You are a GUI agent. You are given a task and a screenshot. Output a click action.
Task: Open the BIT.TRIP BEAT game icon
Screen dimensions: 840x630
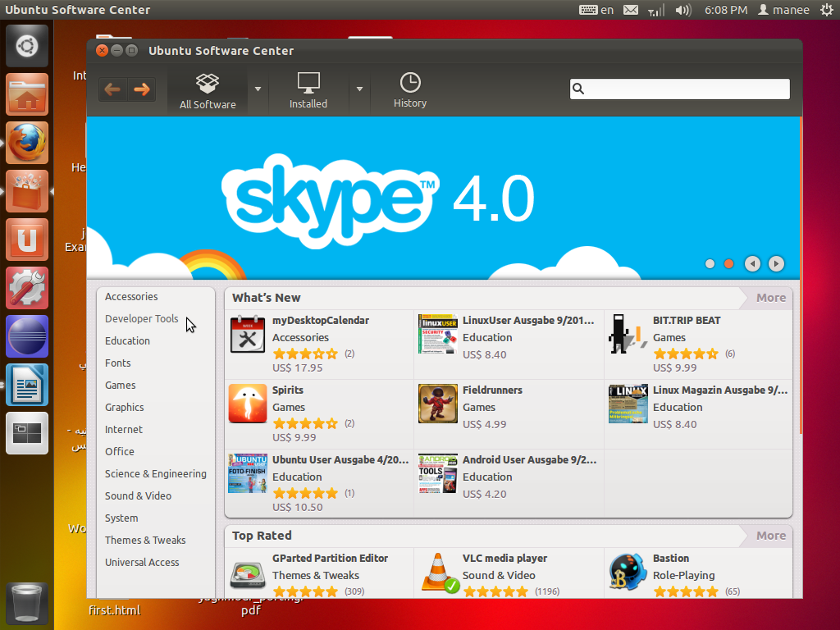tap(628, 335)
